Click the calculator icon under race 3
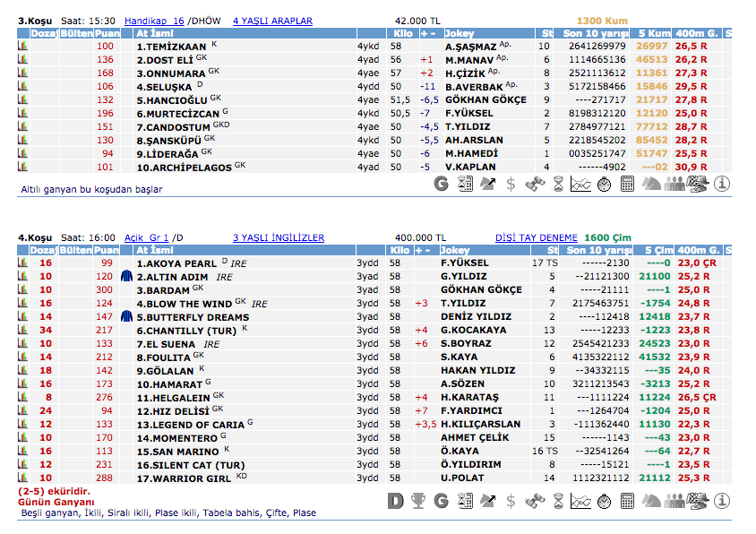The height and width of the screenshot is (534, 756). [x=627, y=184]
